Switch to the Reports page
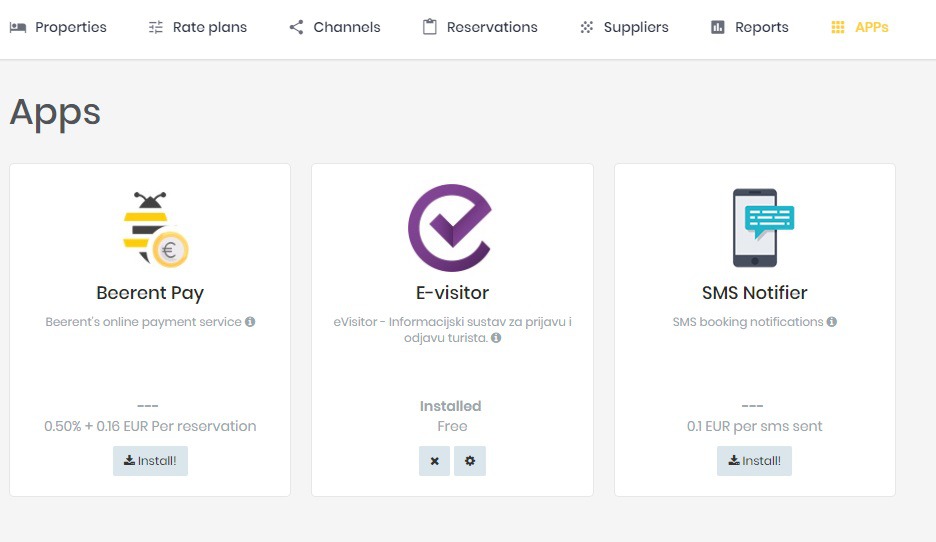 click(761, 27)
